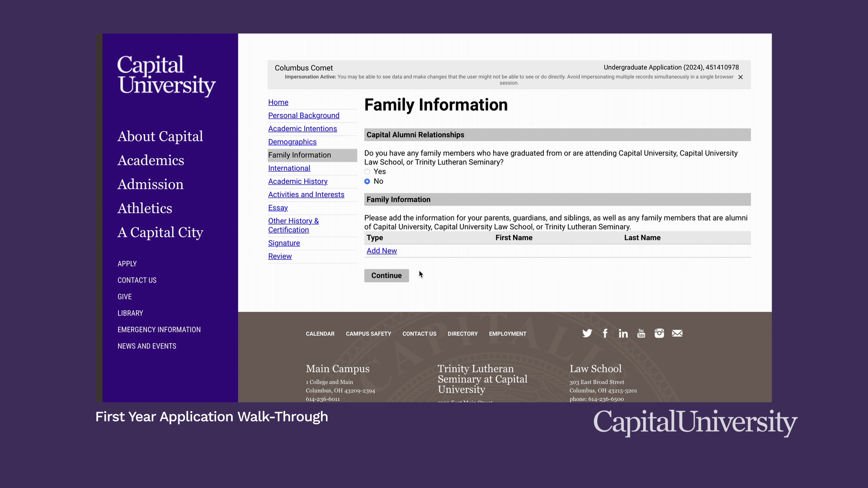Click the Continue button
The height and width of the screenshot is (488, 868).
[387, 276]
